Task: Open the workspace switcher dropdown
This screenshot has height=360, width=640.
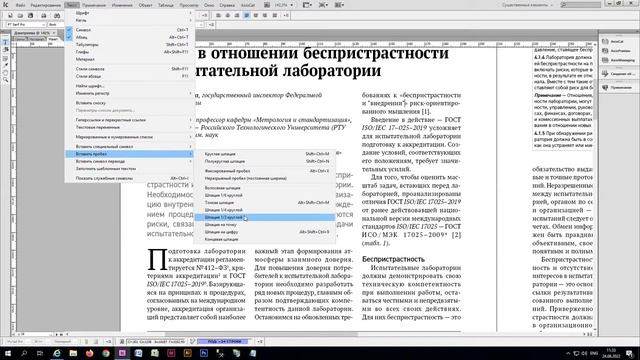Action: tap(527, 5)
